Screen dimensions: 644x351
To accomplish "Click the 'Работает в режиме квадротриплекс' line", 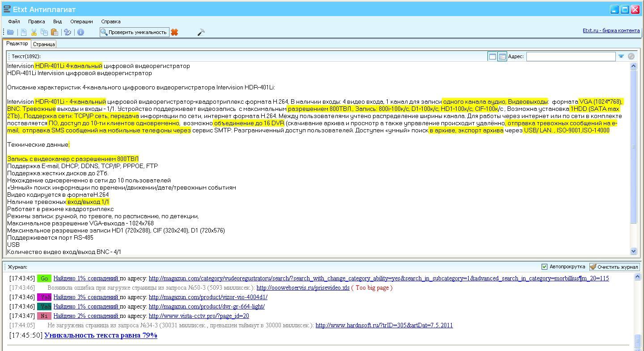I will coord(60,209).
